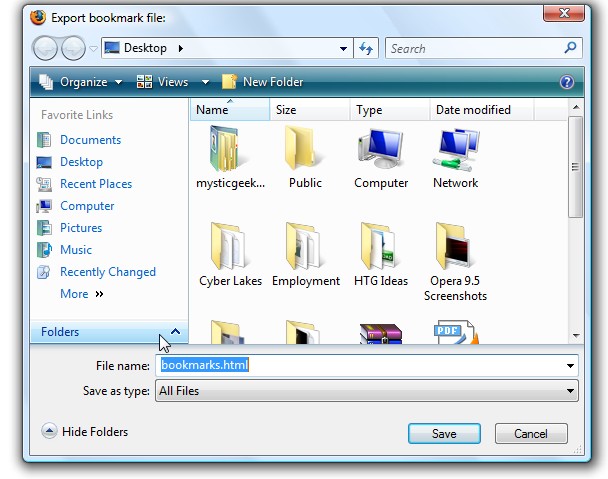Open the recent pages dropdown arrow

(93, 48)
